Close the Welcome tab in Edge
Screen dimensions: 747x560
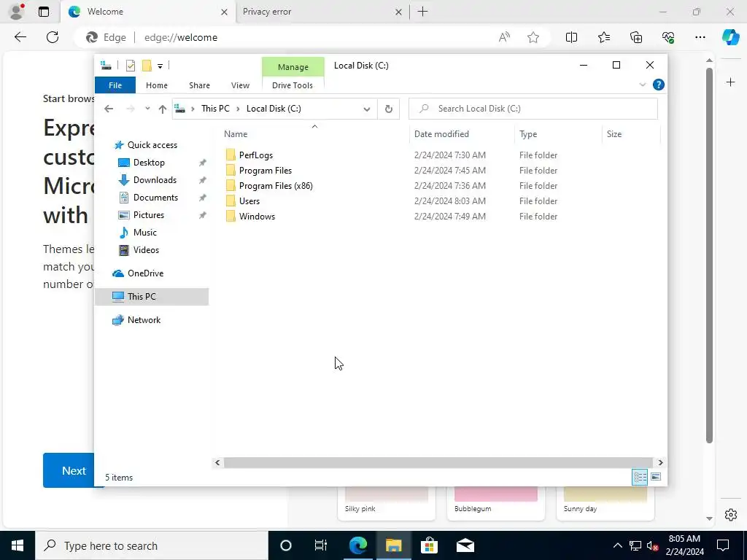click(x=224, y=12)
